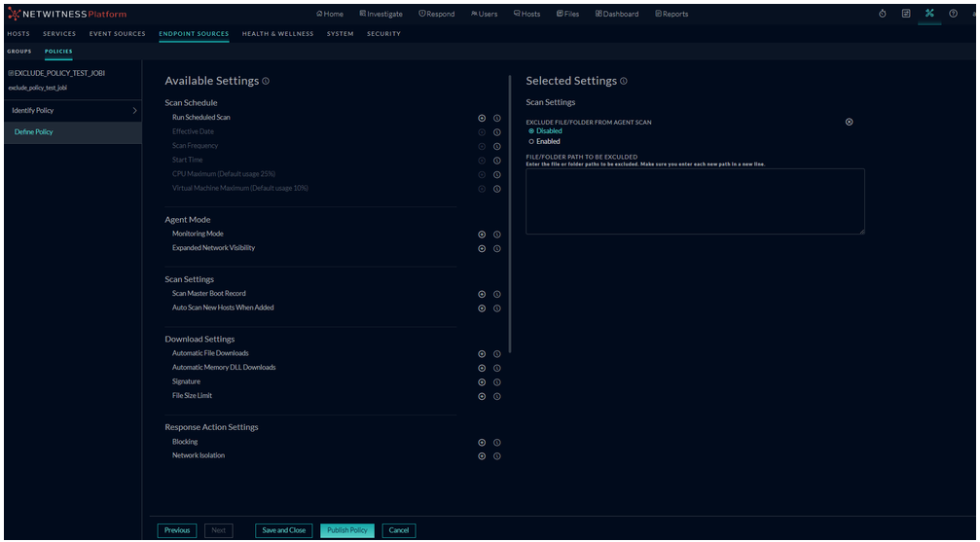This screenshot has height=542, width=980.
Task: Add Automatic Memory DLL Downloads setting
Action: coord(482,368)
